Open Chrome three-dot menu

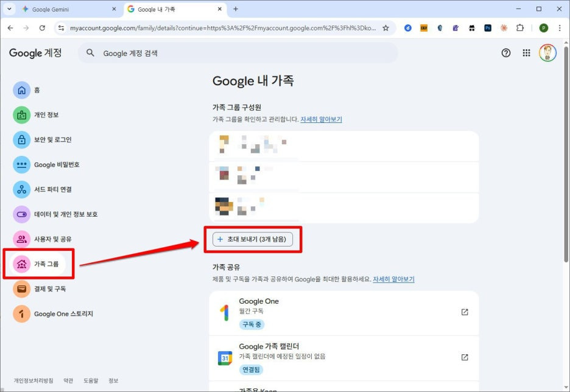[560, 28]
